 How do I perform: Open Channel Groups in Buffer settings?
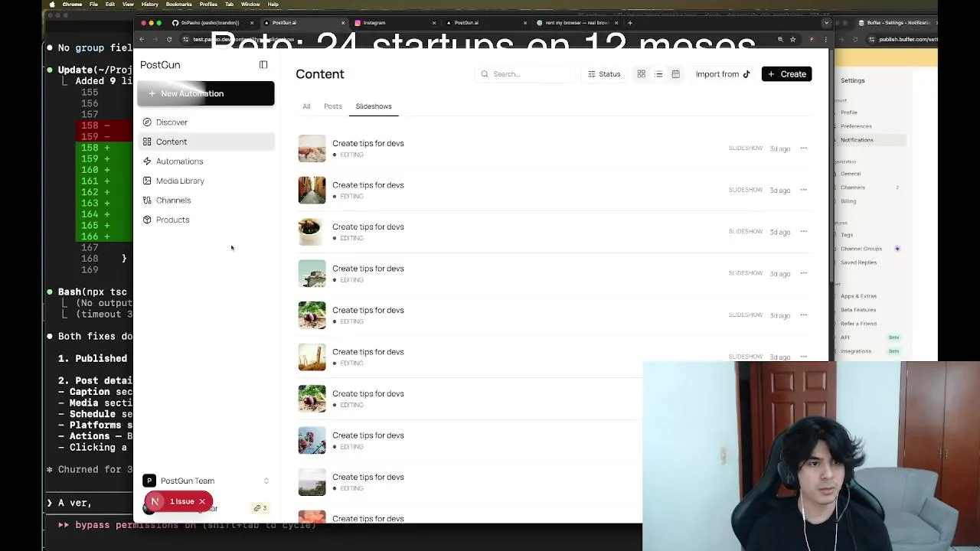pyautogui.click(x=861, y=249)
